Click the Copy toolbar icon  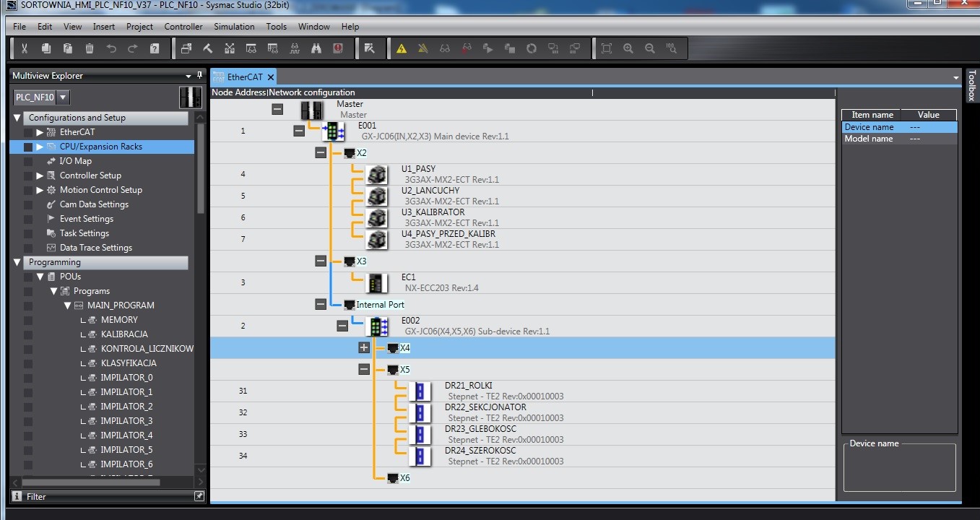click(46, 48)
